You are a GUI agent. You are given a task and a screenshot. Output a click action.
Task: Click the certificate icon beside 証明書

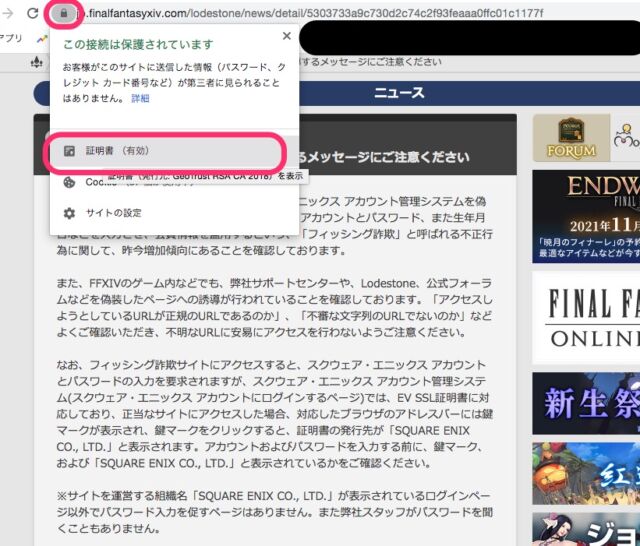click(69, 151)
